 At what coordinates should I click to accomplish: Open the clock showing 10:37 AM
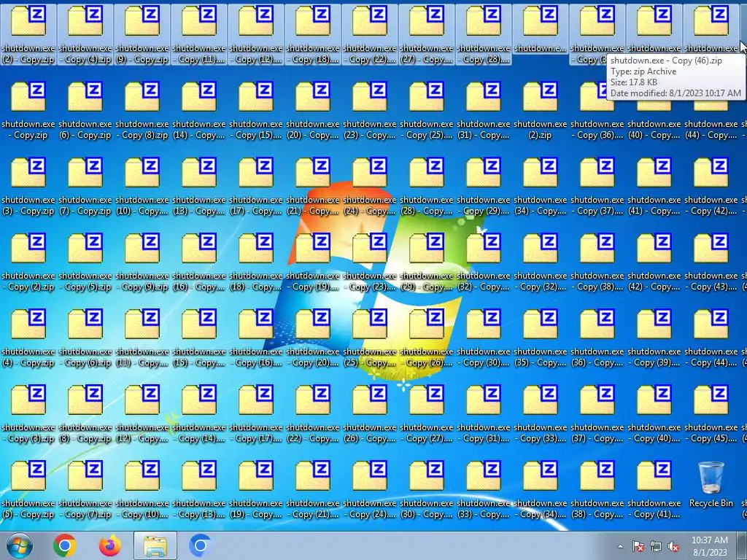coord(709,546)
